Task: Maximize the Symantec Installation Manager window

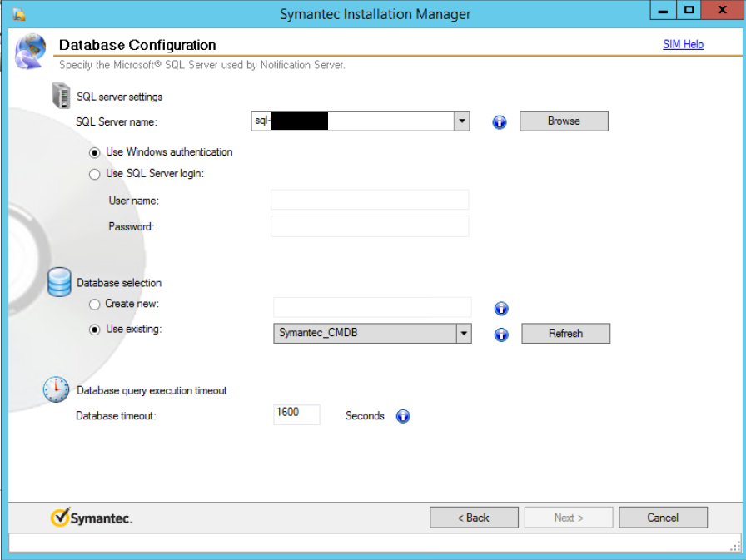Action: 689,10
